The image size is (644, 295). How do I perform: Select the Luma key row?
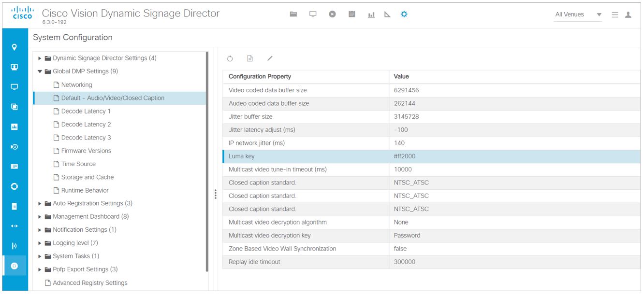coord(431,156)
